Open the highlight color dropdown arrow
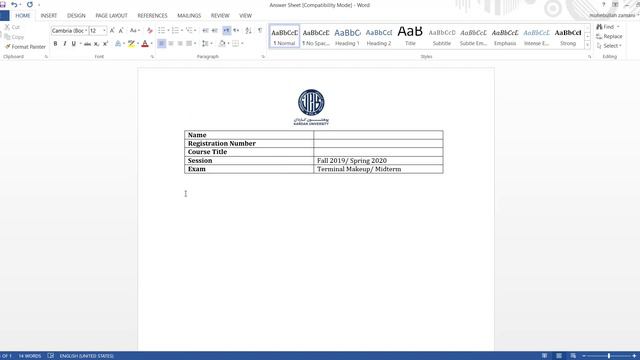The image size is (640, 360). (x=138, y=44)
